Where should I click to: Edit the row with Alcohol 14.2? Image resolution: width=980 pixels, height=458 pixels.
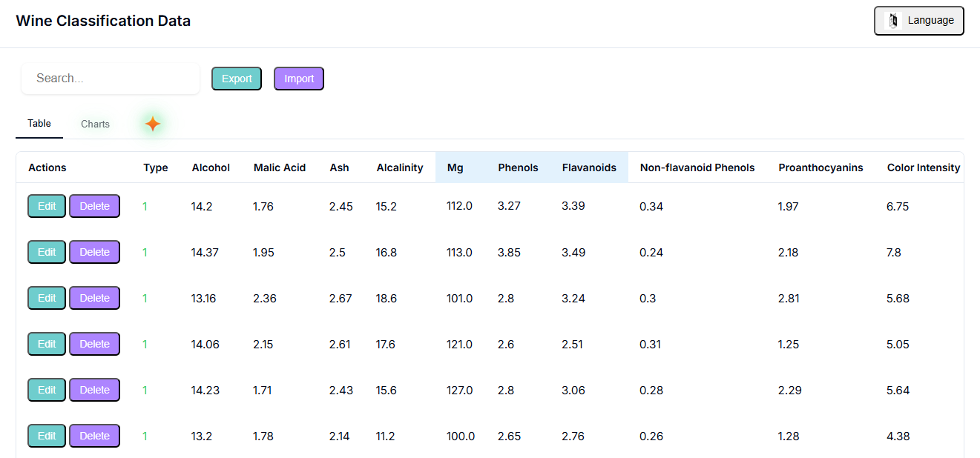[47, 206]
